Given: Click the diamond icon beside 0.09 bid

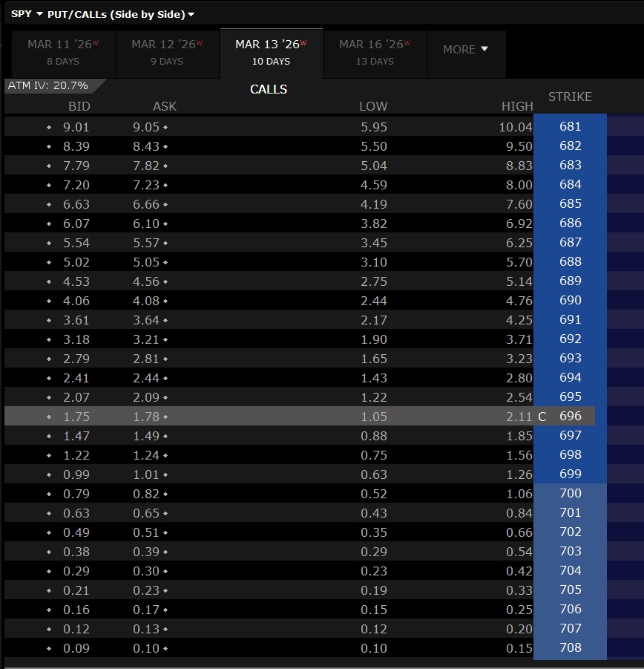Looking at the screenshot, I should 49,649.
